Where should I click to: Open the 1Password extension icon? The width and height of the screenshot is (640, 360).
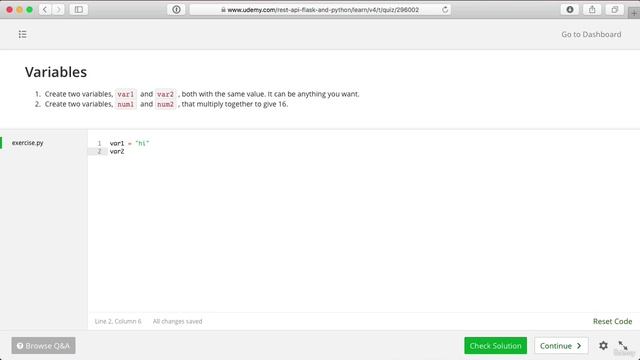coord(176,9)
